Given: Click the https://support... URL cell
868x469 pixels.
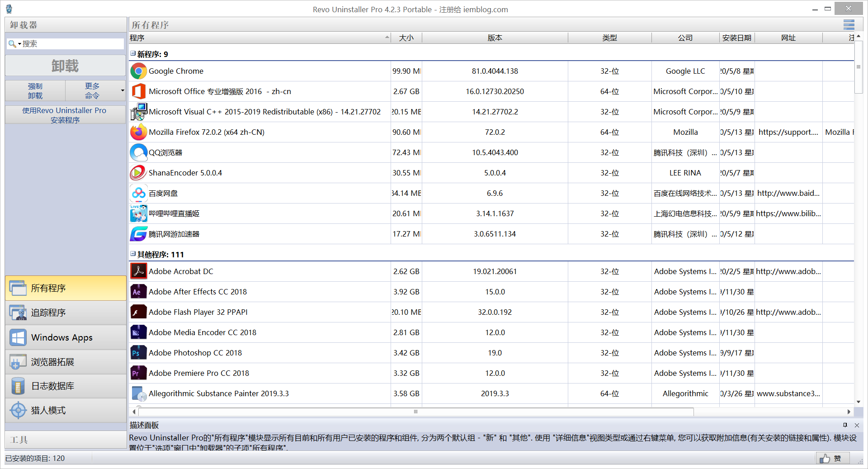Looking at the screenshot, I should point(788,132).
